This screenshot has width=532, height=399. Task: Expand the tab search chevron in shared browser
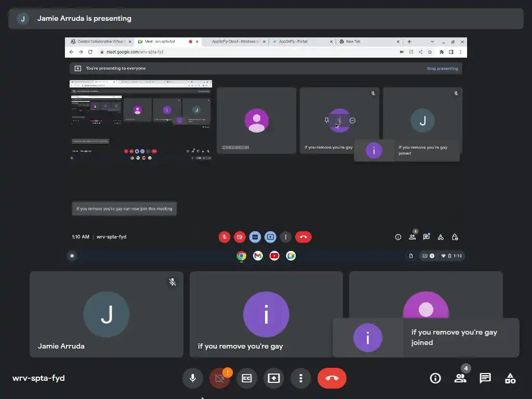432,42
